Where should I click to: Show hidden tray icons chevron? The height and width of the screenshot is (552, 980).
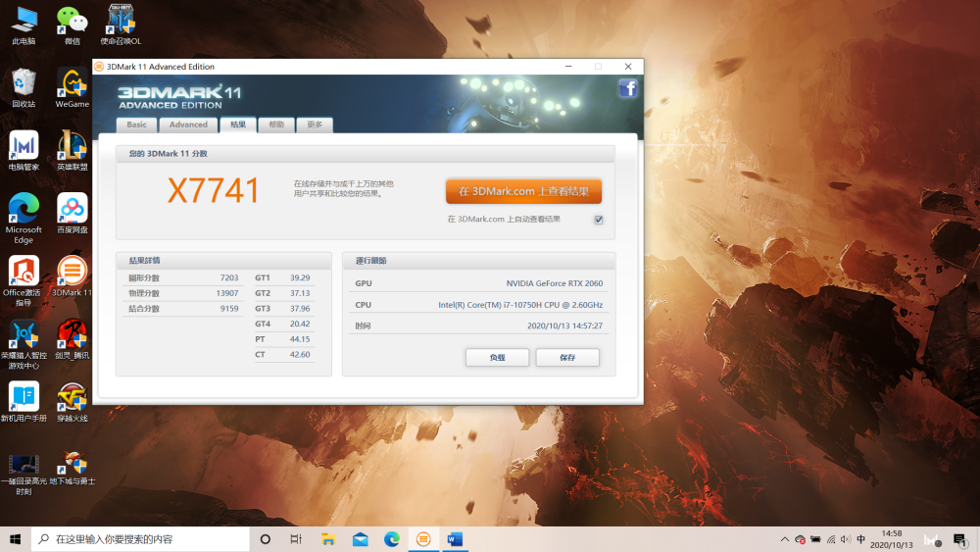click(x=784, y=539)
